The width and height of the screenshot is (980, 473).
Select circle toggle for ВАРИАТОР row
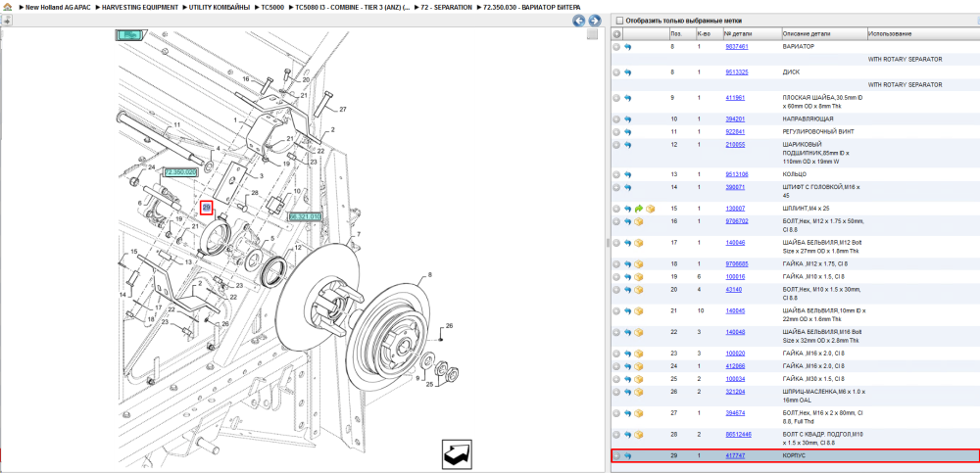[x=616, y=47]
